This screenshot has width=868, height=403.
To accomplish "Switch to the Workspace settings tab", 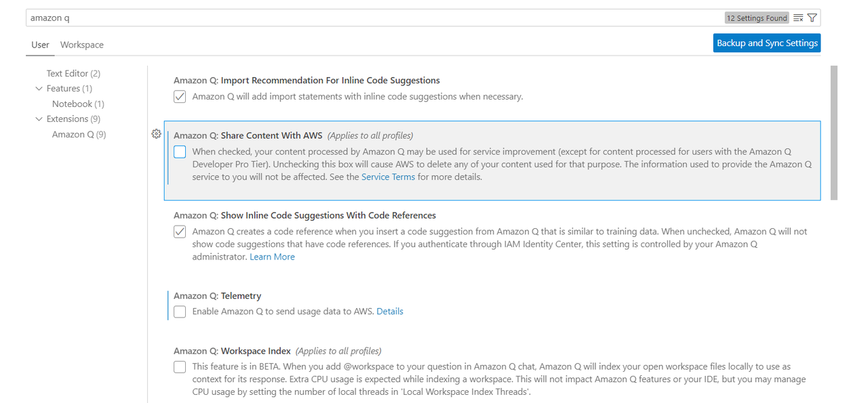I will [82, 45].
